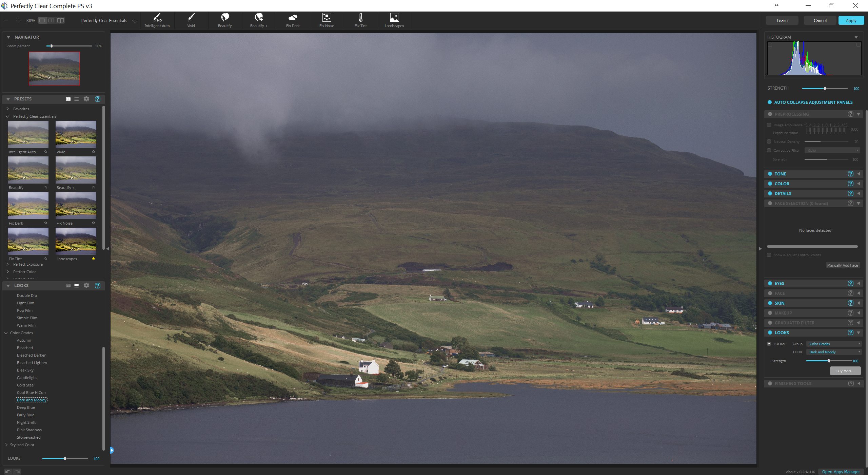
Task: Show Presets as thumbnail grid
Action: click(68, 99)
